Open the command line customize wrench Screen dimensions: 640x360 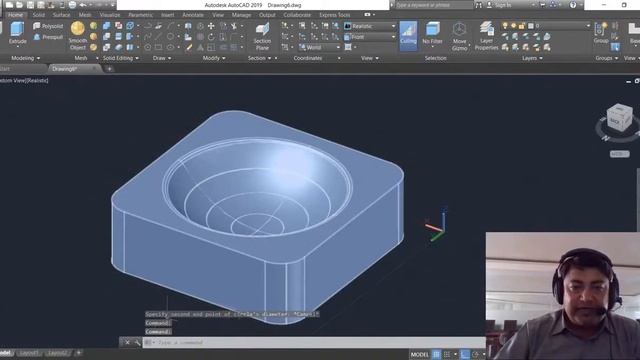click(137, 342)
